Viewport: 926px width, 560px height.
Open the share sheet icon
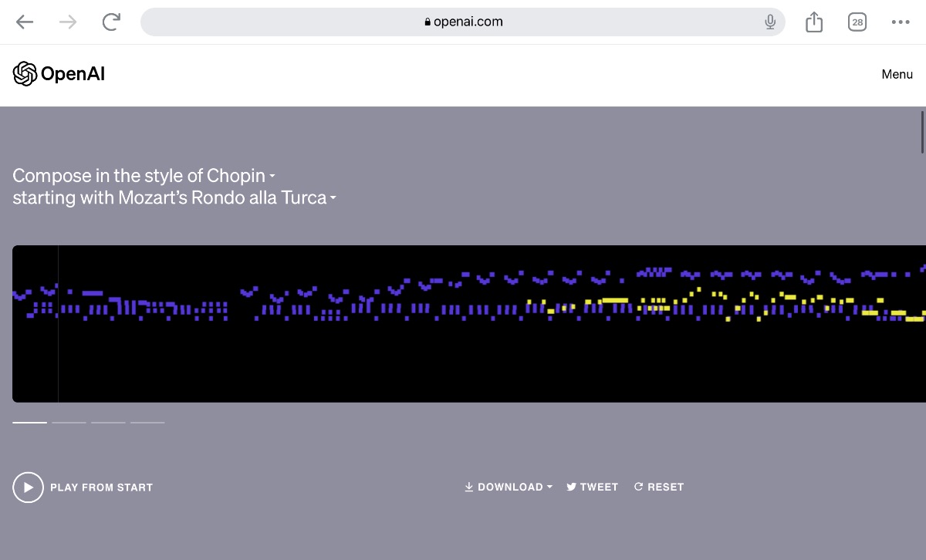pyautogui.click(x=814, y=22)
